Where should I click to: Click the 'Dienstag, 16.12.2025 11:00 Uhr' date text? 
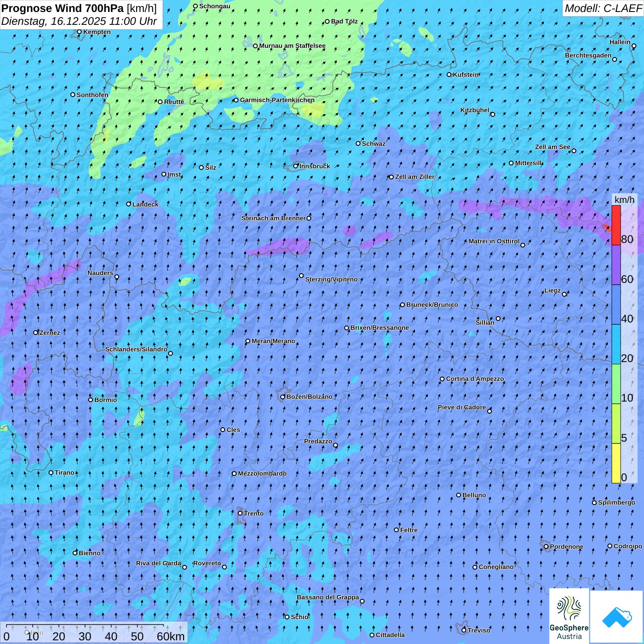click(79, 21)
